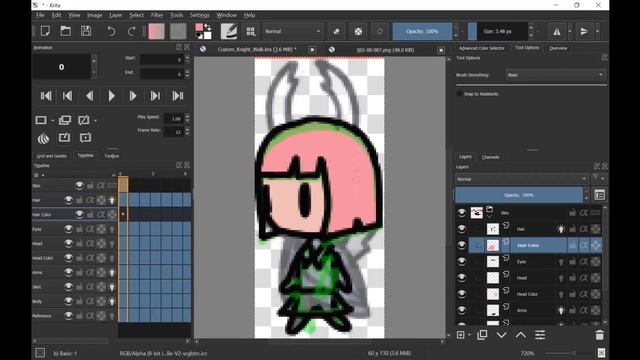Redo the last undone action

tap(131, 31)
